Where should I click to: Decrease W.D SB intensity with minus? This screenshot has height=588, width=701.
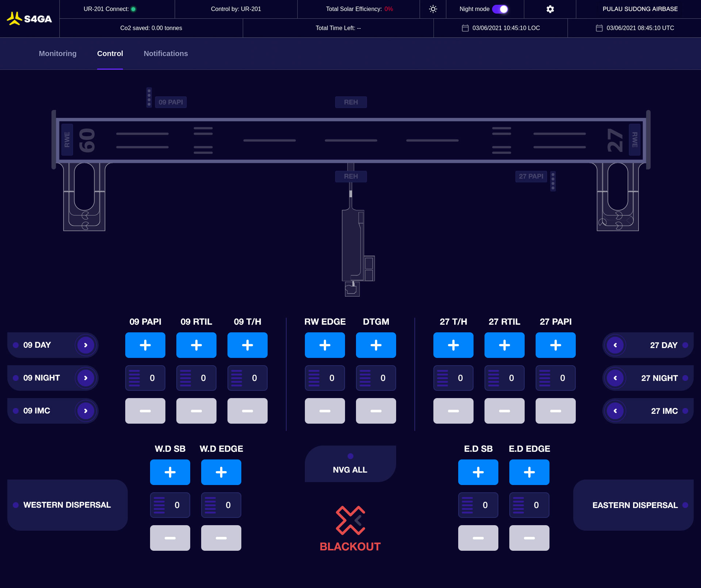coord(170,538)
